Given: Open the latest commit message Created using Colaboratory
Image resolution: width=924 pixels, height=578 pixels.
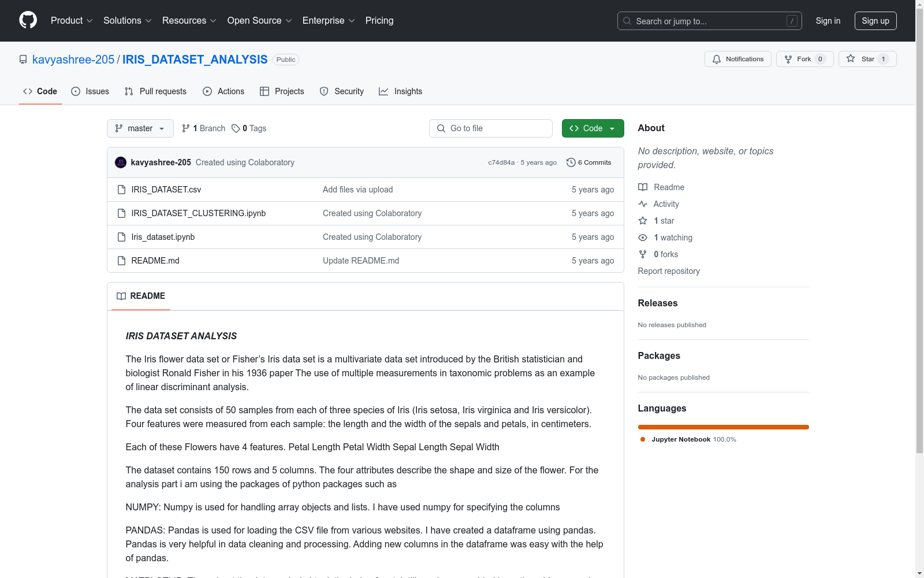Looking at the screenshot, I should (x=245, y=162).
